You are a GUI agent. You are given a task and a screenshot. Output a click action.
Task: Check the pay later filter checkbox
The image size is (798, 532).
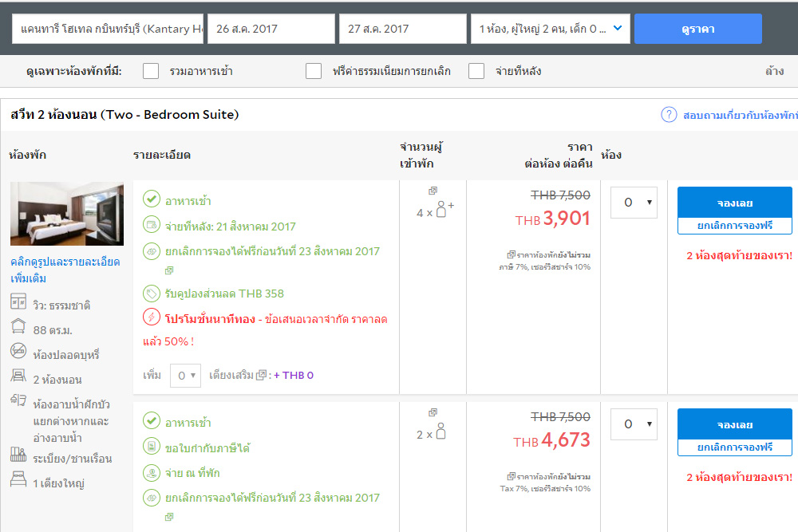point(476,71)
